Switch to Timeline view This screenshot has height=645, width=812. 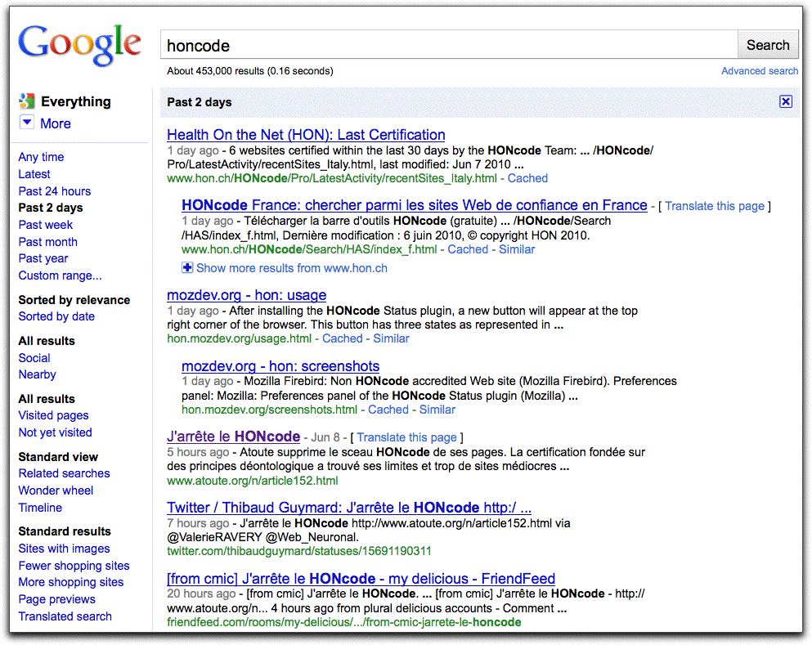coord(40,508)
